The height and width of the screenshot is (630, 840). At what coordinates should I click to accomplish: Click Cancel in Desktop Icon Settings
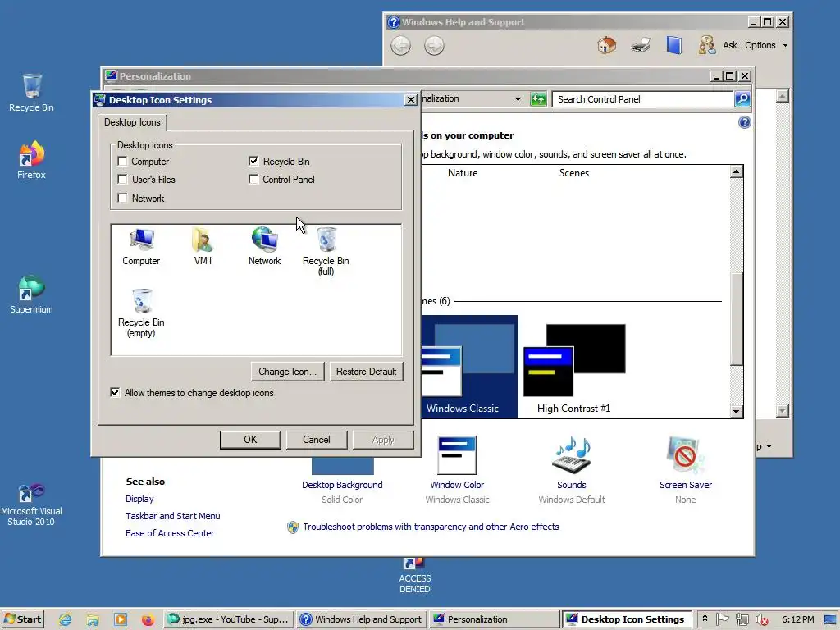(316, 440)
